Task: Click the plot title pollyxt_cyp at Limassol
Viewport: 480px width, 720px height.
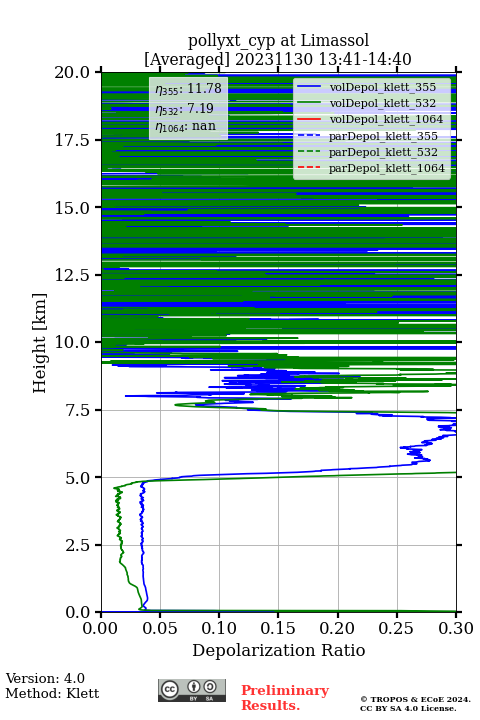Action: (x=278, y=41)
